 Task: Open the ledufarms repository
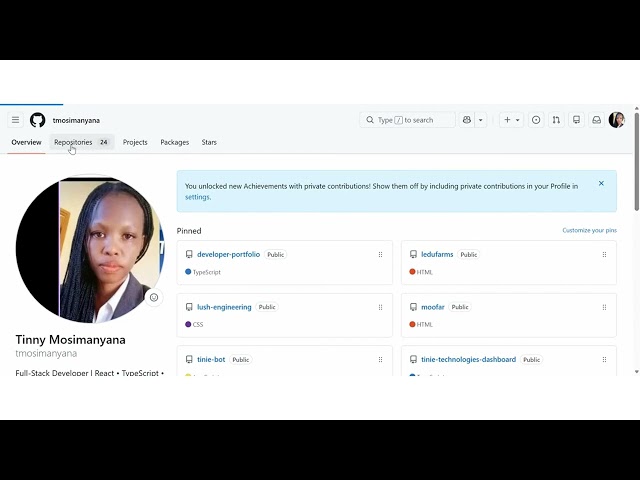tap(437, 254)
